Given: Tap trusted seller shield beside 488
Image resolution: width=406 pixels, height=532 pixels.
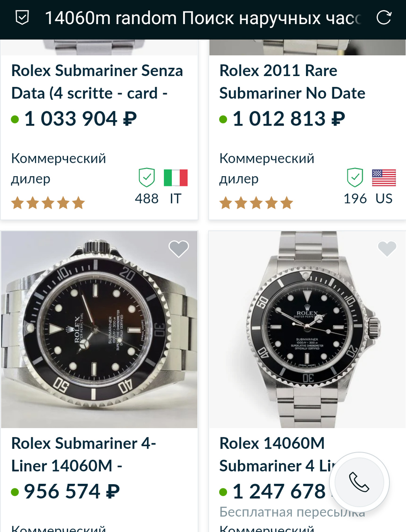Looking at the screenshot, I should pyautogui.click(x=147, y=178).
